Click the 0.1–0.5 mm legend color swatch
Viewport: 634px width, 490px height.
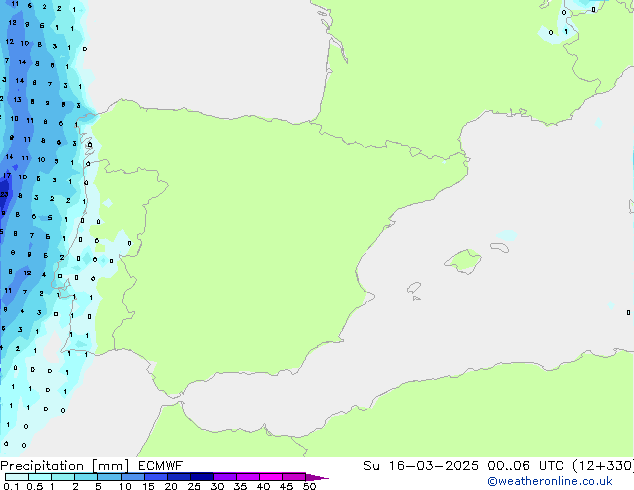point(17,477)
